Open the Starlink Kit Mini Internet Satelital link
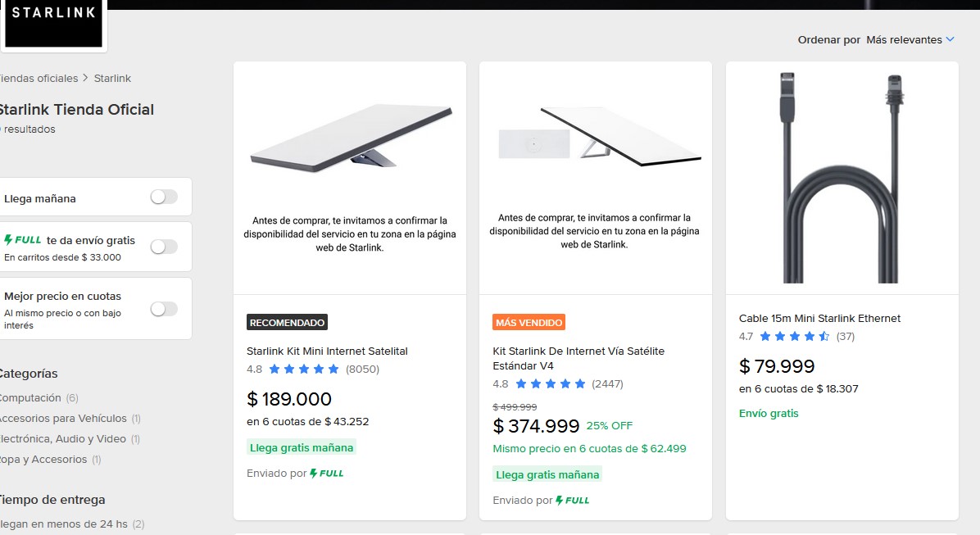The height and width of the screenshot is (535, 980). tap(327, 351)
